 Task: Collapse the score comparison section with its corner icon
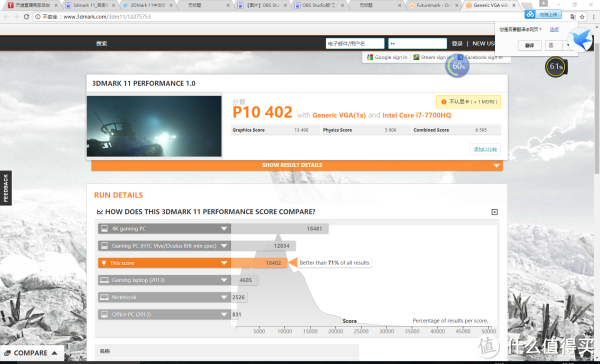(494, 212)
